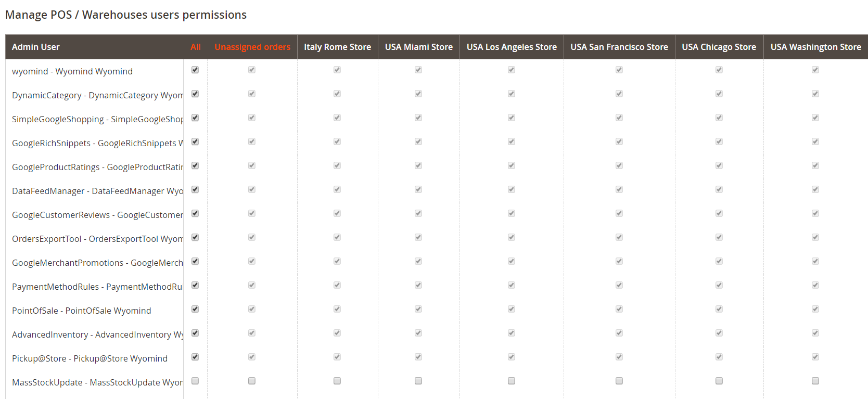This screenshot has width=868, height=399.
Task: Tick USA Chicago Store for MassStockUpdate
Action: (719, 381)
